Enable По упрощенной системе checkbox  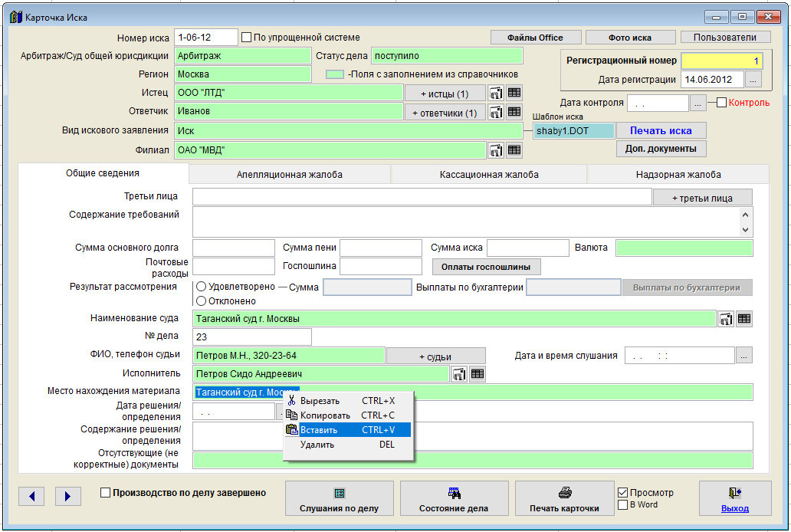[x=247, y=37]
